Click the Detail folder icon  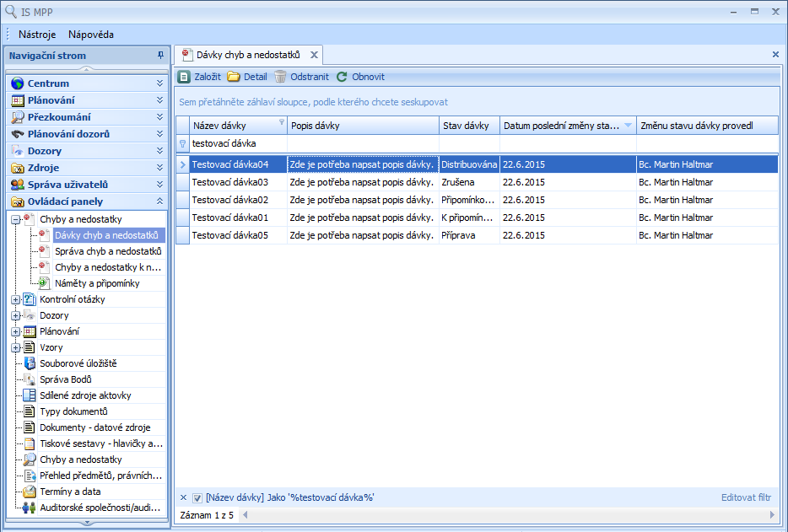pos(233,77)
